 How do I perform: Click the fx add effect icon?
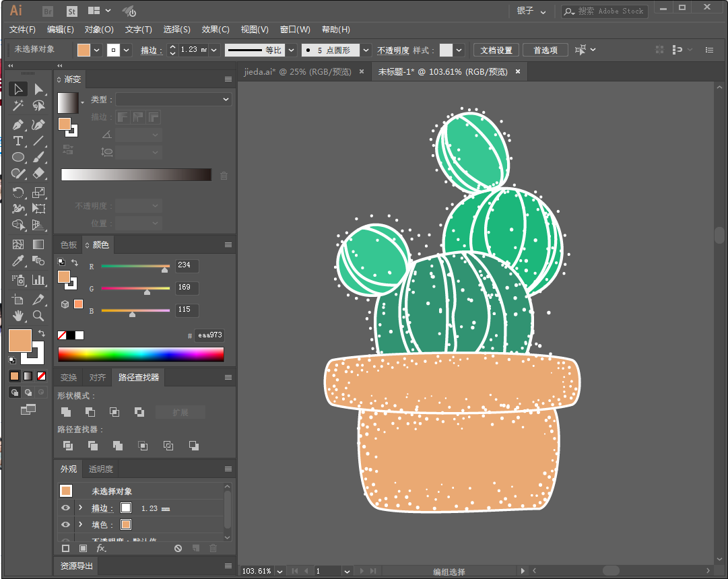coord(102,549)
